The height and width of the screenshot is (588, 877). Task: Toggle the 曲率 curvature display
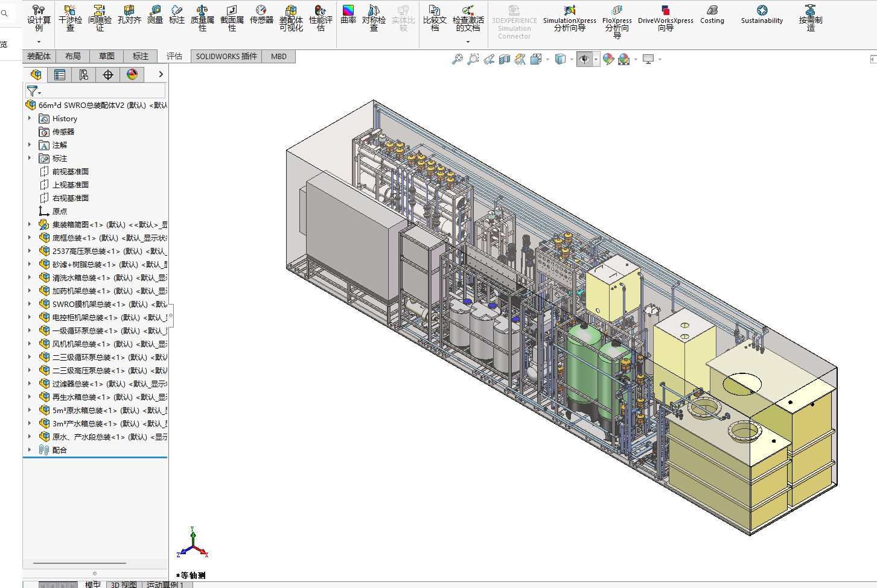tap(348, 14)
